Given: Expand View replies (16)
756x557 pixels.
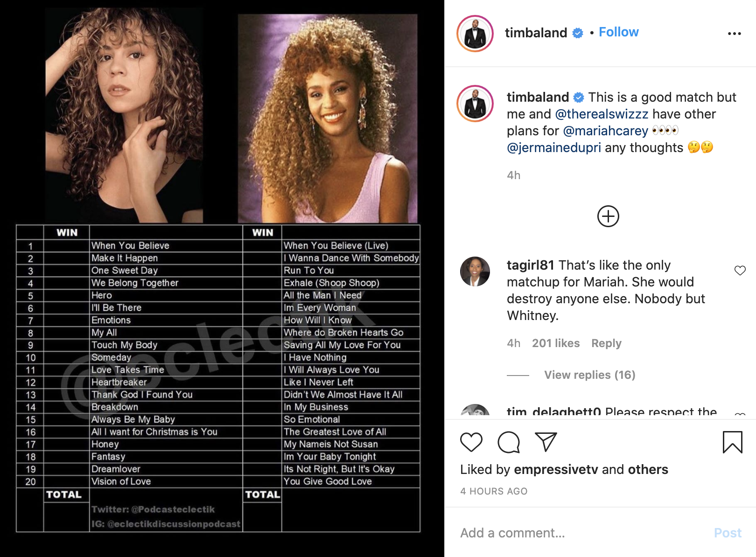Looking at the screenshot, I should (x=589, y=375).
